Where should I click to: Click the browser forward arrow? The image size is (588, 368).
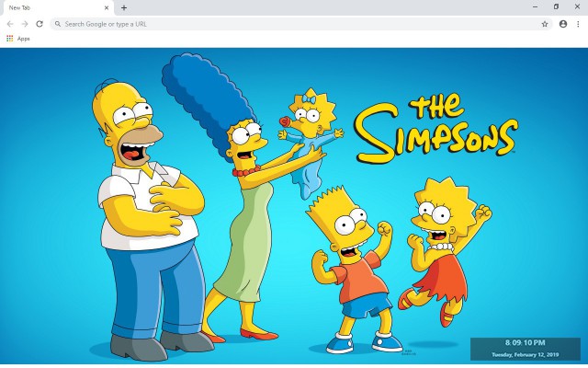pos(25,24)
